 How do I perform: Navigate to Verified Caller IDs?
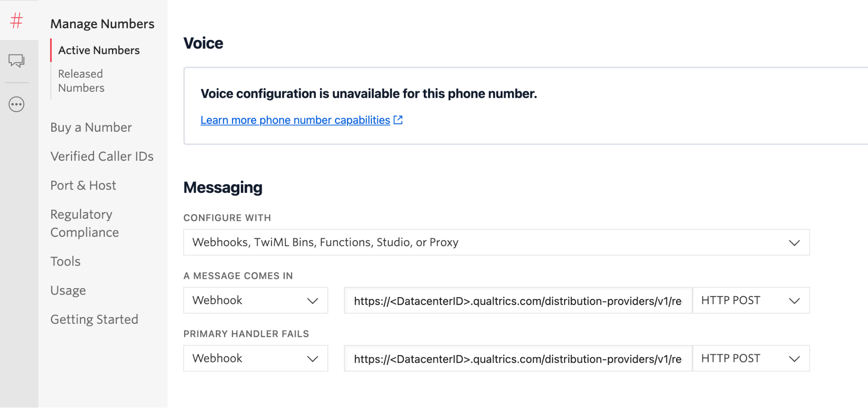coord(102,156)
